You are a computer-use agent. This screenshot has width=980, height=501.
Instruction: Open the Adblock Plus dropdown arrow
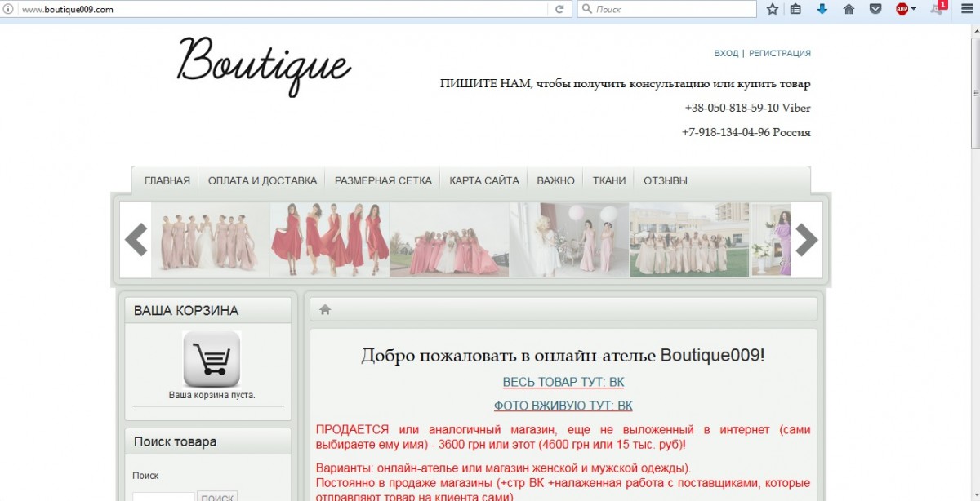click(913, 9)
